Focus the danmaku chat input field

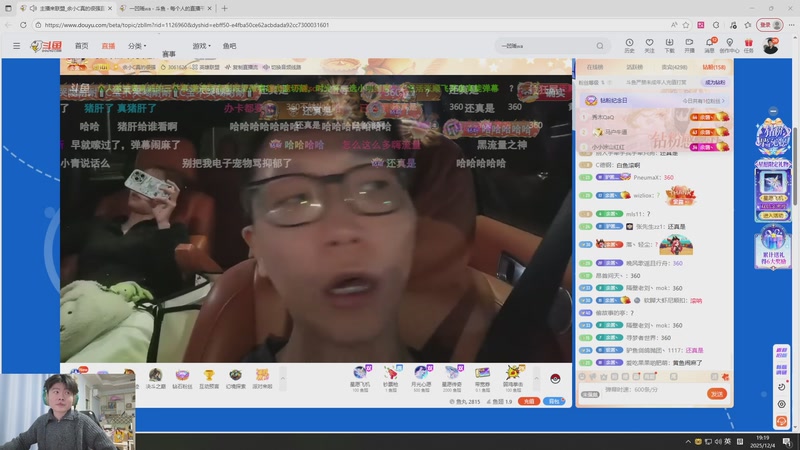coord(653,390)
